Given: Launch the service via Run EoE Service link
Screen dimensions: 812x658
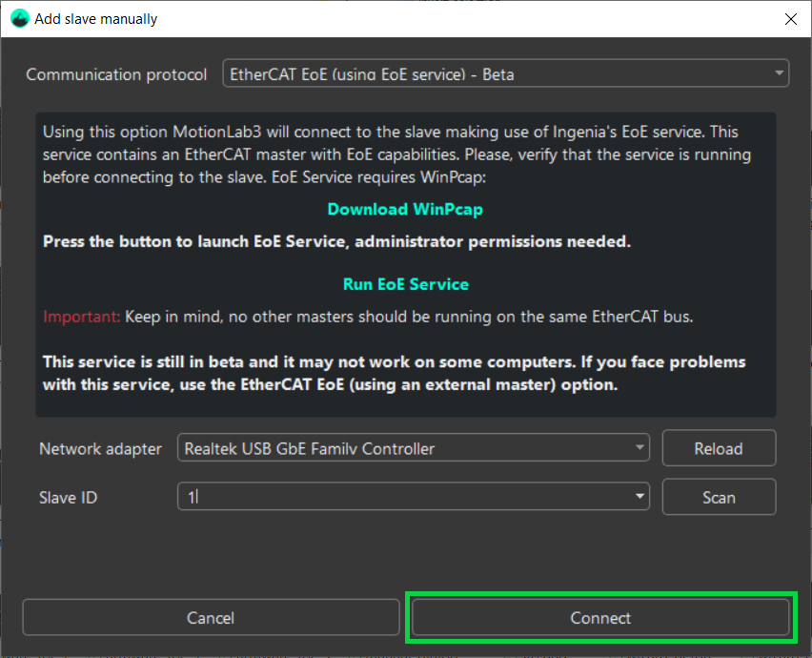Looking at the screenshot, I should tap(404, 283).
